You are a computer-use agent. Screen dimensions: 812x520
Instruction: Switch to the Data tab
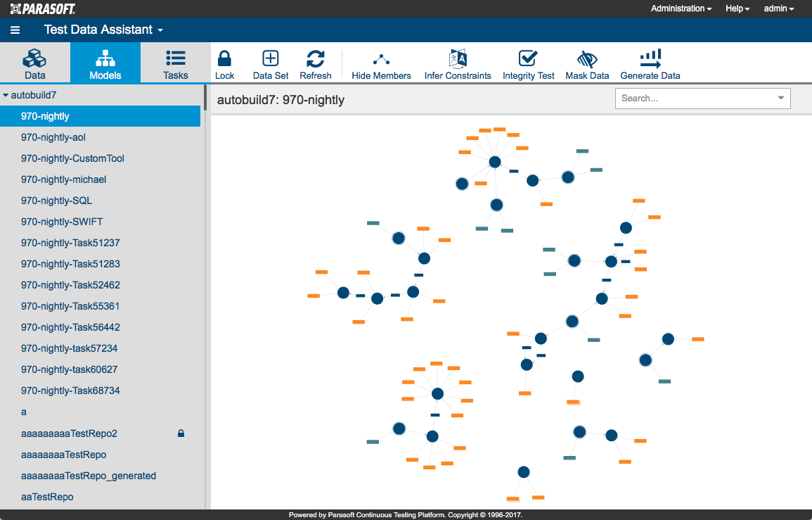(x=34, y=63)
